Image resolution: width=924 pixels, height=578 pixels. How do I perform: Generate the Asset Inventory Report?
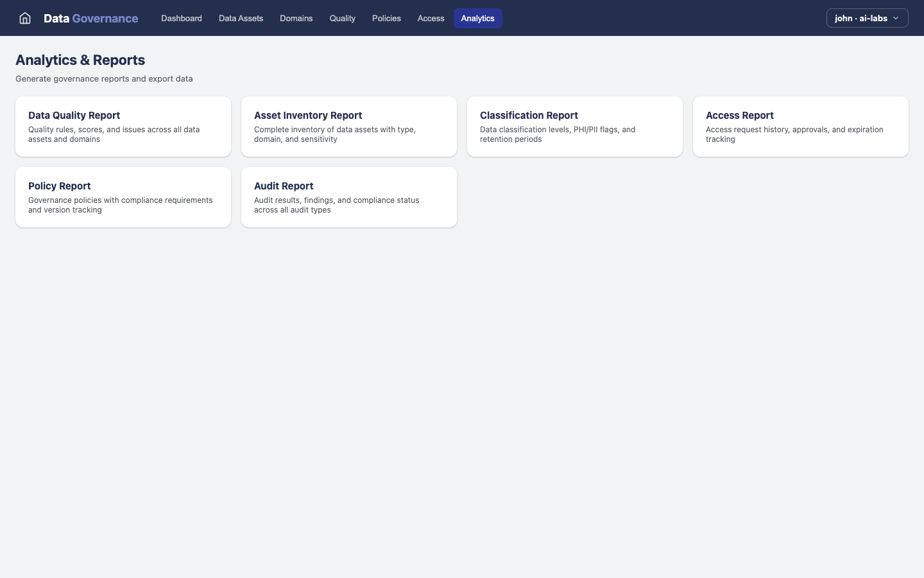coord(348,127)
